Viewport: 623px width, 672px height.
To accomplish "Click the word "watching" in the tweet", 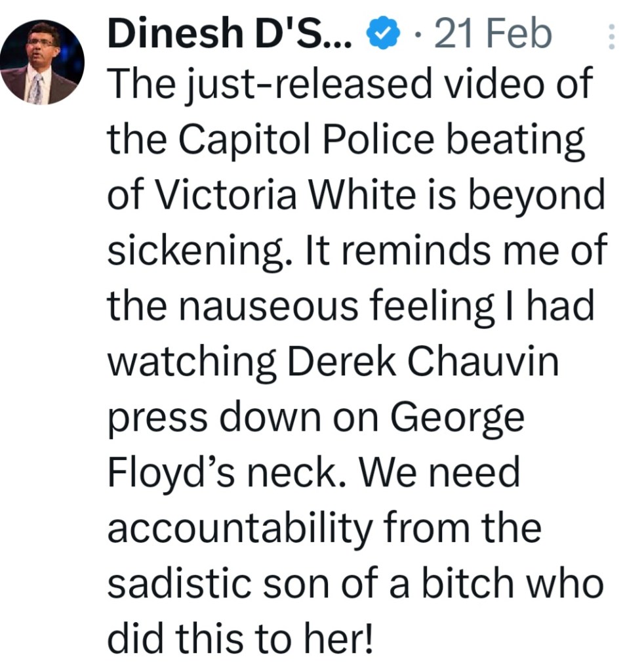I will coord(191,363).
